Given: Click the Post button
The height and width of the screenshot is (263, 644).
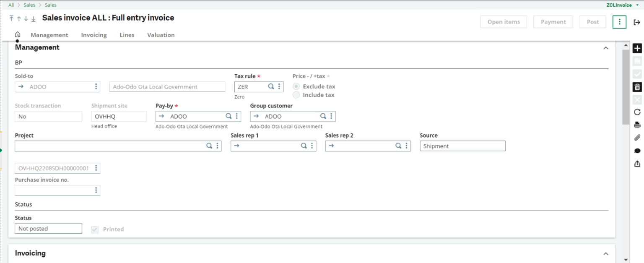Looking at the screenshot, I should [x=593, y=22].
